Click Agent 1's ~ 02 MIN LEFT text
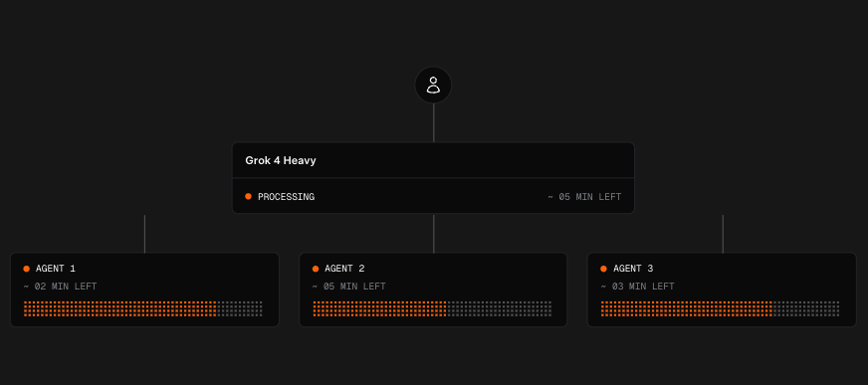 coord(60,287)
